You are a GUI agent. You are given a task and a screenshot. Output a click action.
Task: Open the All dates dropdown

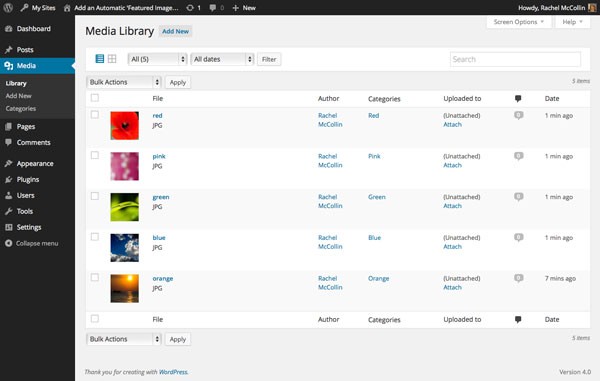[x=222, y=59]
